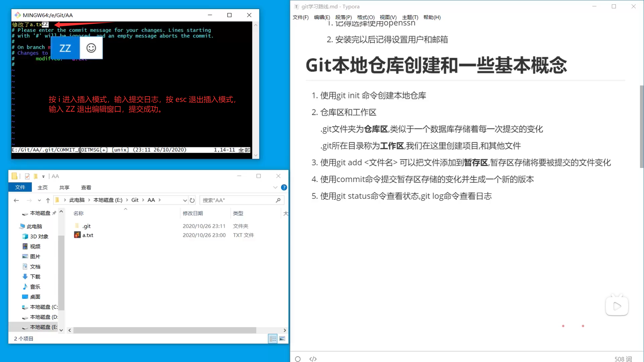Expand the ribbon chevron near the help icon
This screenshot has width=644, height=362.
pyautogui.click(x=275, y=187)
